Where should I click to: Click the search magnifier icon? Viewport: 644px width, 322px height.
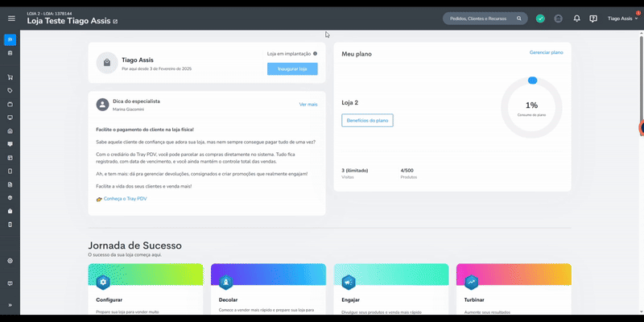pos(519,19)
